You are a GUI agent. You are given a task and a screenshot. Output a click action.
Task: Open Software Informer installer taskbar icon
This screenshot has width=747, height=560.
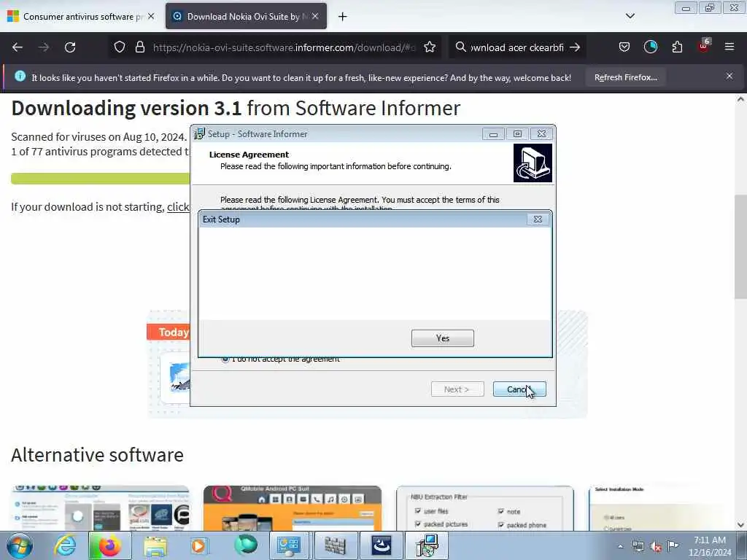click(381, 545)
